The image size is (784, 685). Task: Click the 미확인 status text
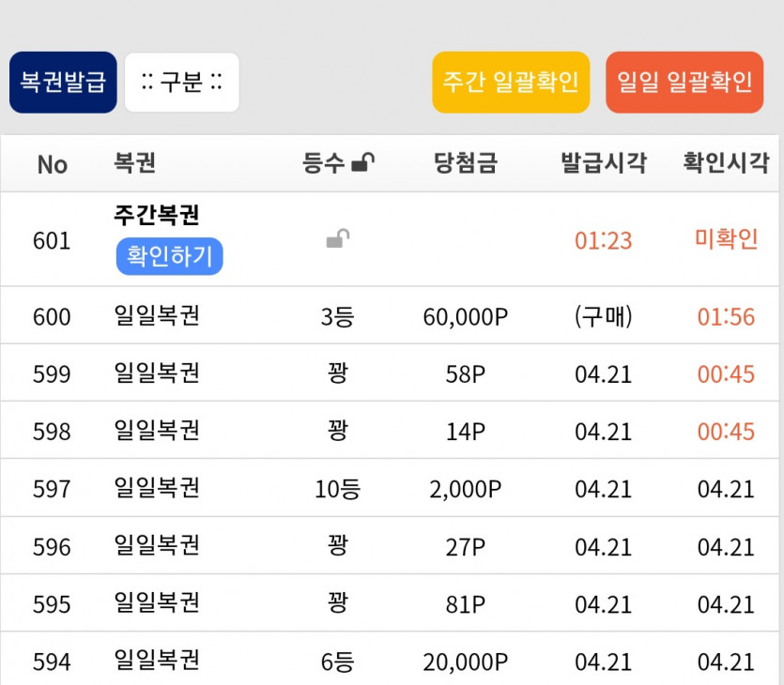coord(727,239)
